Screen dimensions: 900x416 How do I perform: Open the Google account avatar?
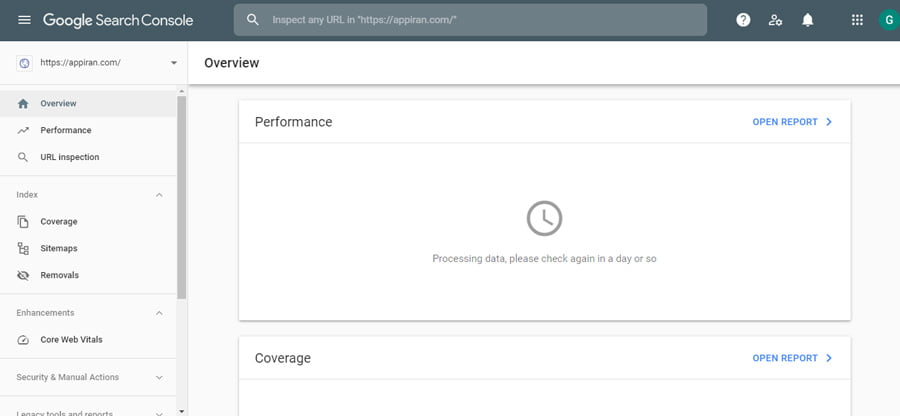[889, 20]
